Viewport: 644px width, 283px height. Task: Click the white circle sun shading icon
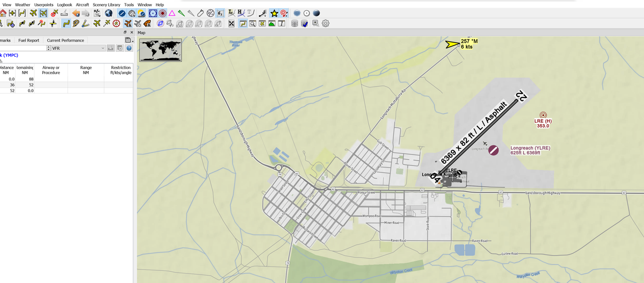click(x=306, y=13)
